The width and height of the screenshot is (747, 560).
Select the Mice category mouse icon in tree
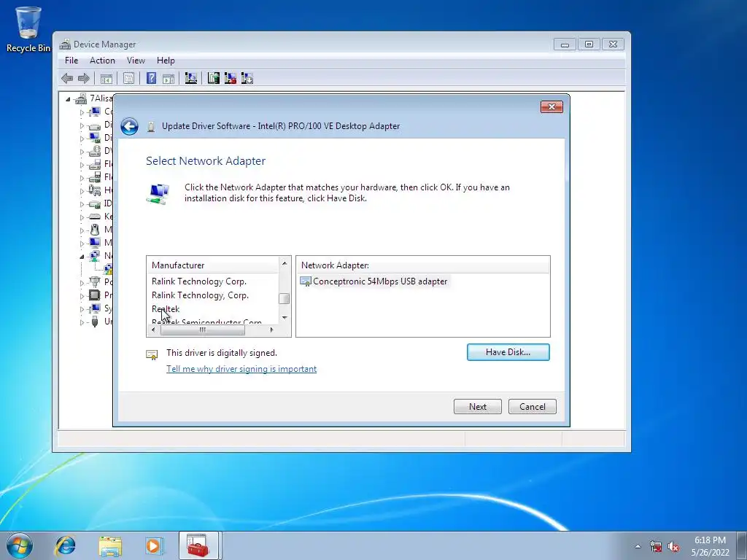[x=95, y=230]
